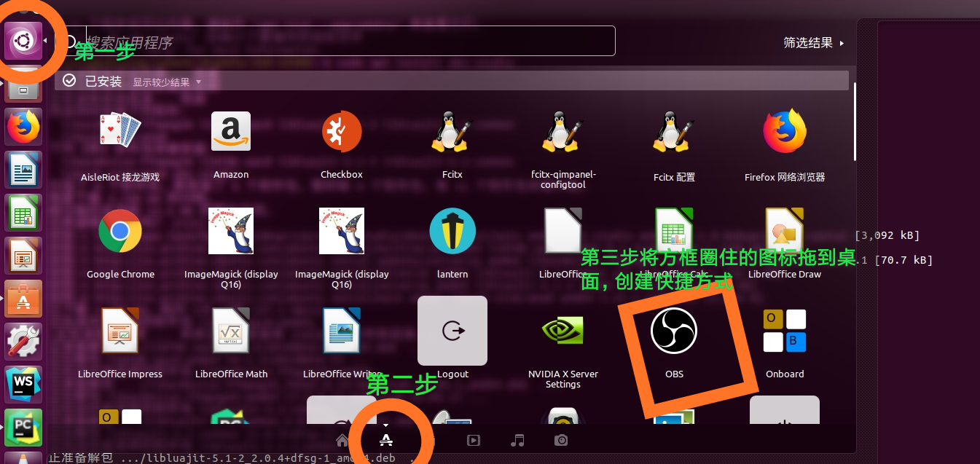Open LibreOffice Writer in the launcher
This screenshot has height=464, width=980.
pos(24,170)
